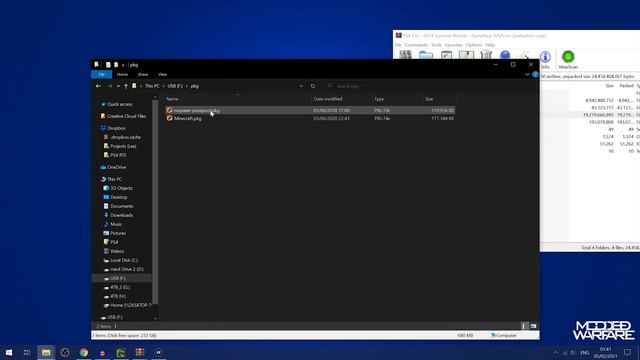Open Videos in the navigation pane
Image resolution: width=640 pixels, height=360 pixels.
tap(117, 251)
